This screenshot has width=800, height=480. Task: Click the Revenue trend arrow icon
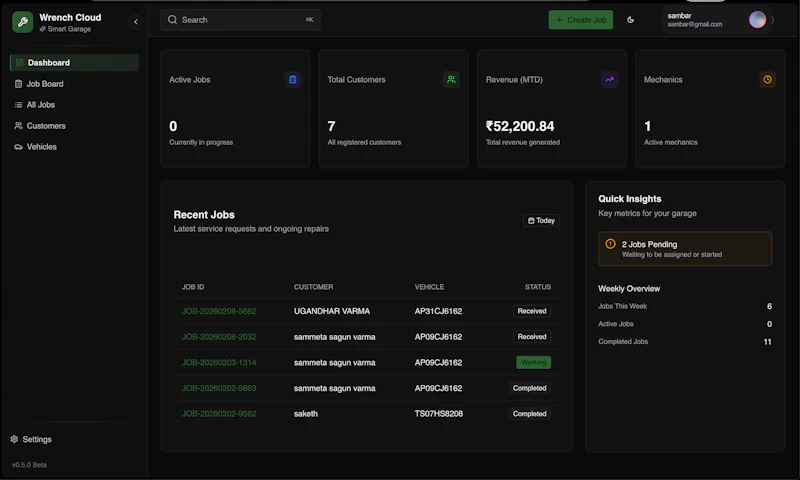(x=609, y=80)
